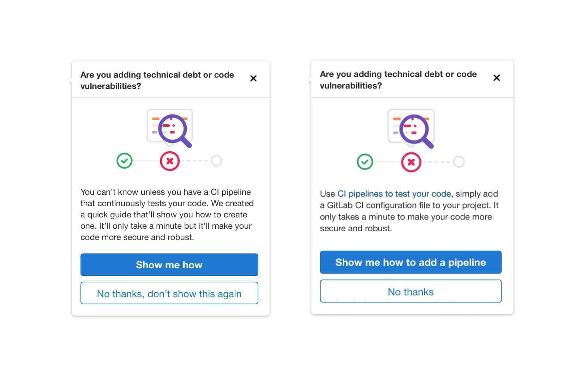Close the left popover with X icon
The image size is (588, 377).
pos(253,78)
